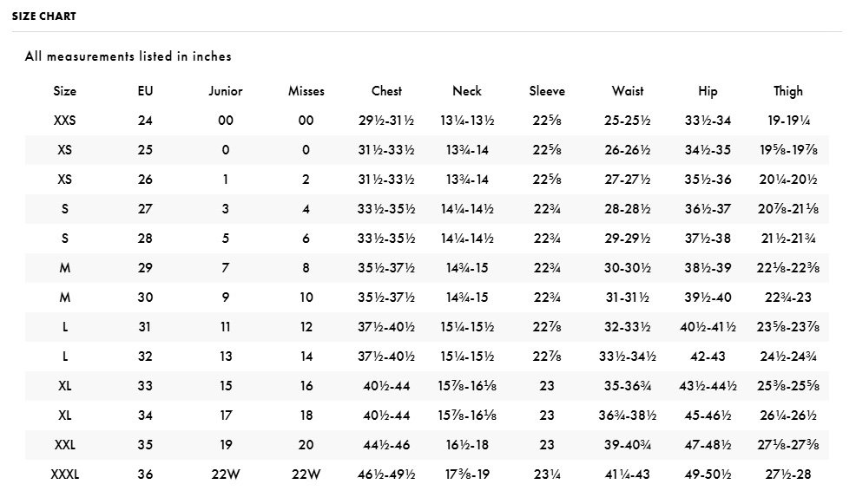856x504 pixels.
Task: Click the Waist column header
Action: point(628,91)
